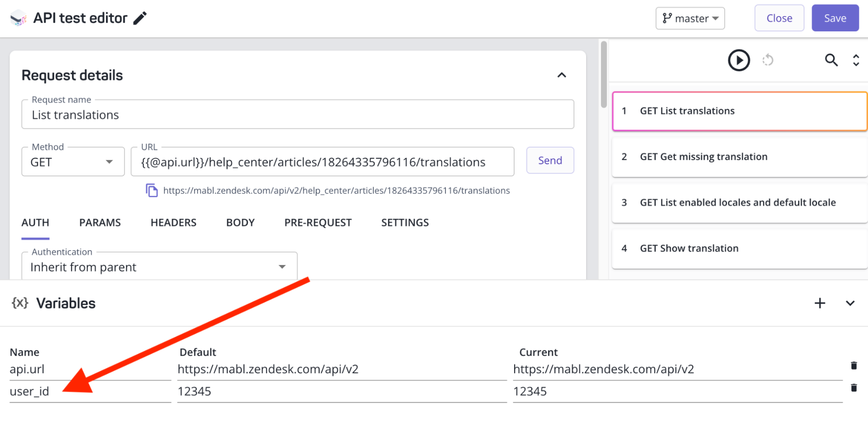Switch to the HEADERS tab
The height and width of the screenshot is (431, 868).
click(x=173, y=222)
